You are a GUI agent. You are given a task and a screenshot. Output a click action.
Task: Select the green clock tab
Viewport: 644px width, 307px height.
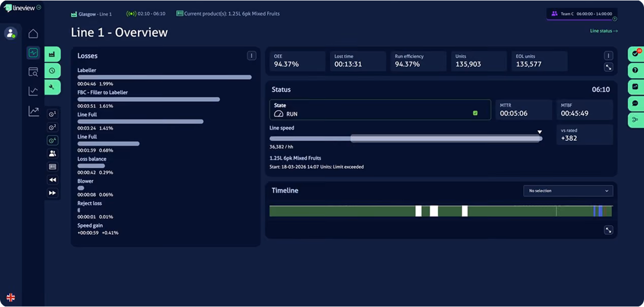click(52, 71)
